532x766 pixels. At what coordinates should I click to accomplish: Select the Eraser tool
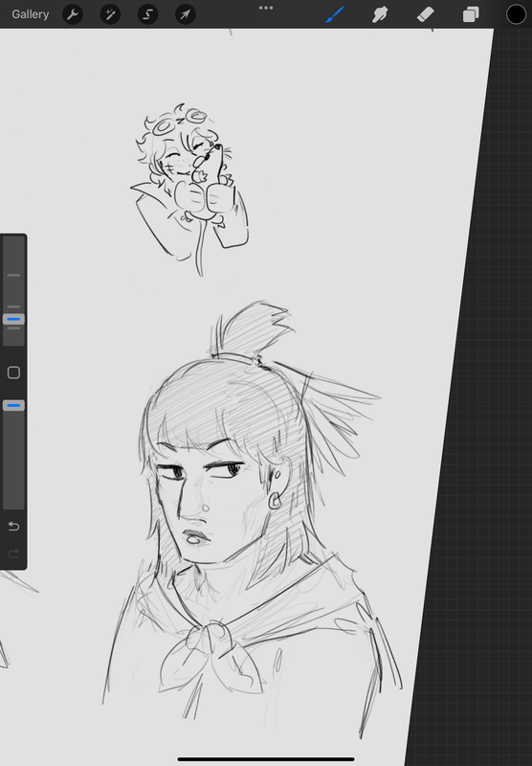pyautogui.click(x=425, y=14)
